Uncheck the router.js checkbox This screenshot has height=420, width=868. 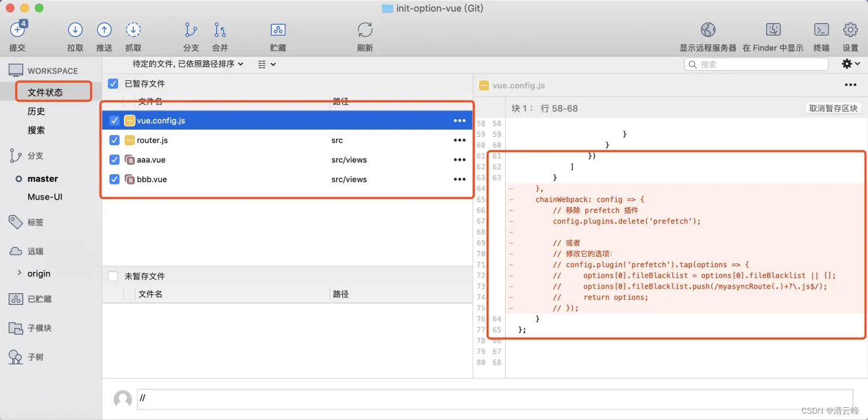[114, 140]
